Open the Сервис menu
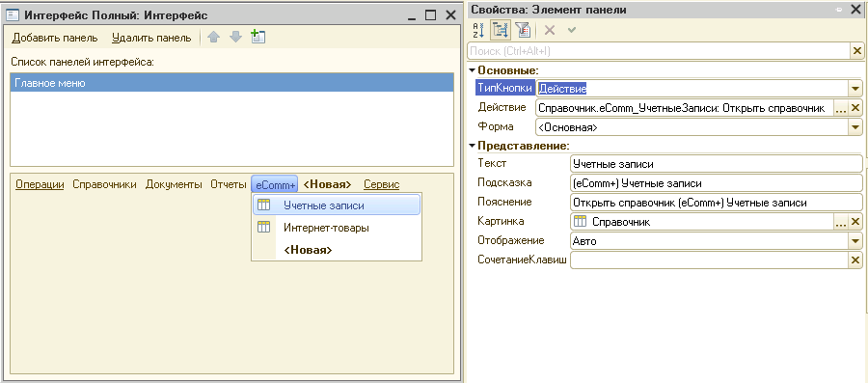Screen dimensions: 868x383 381,184
